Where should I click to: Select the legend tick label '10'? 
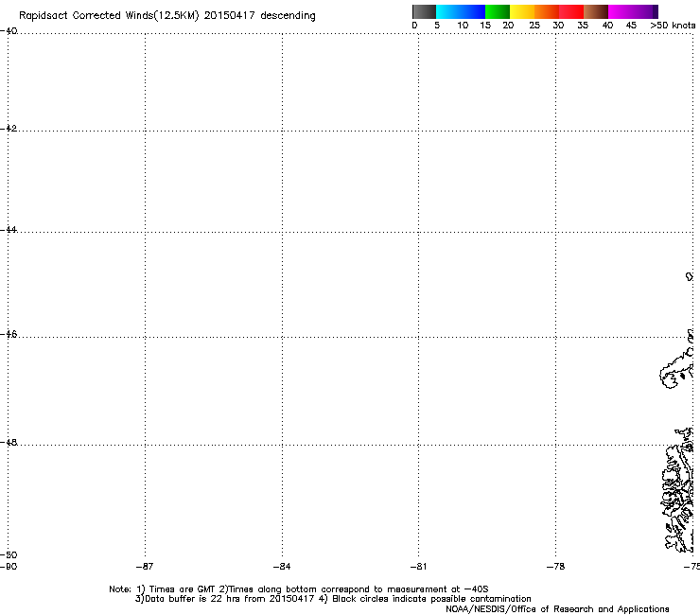click(x=463, y=26)
